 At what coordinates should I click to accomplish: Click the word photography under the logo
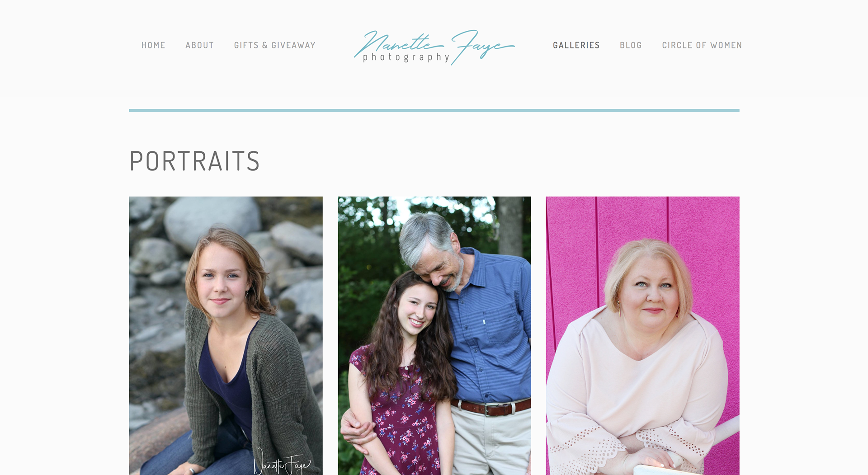tap(406, 57)
